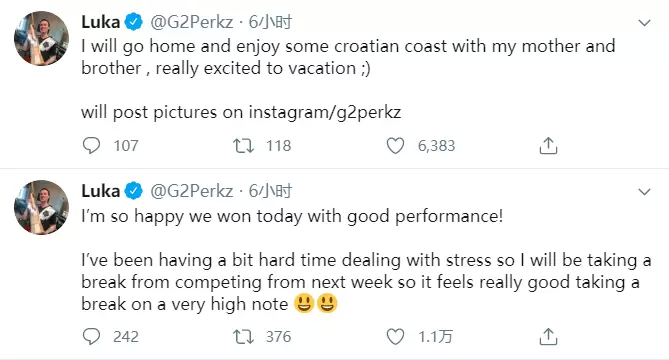This screenshot has width=669, height=360.
Task: Share the croatian coast vacation tweet
Action: pyautogui.click(x=548, y=145)
